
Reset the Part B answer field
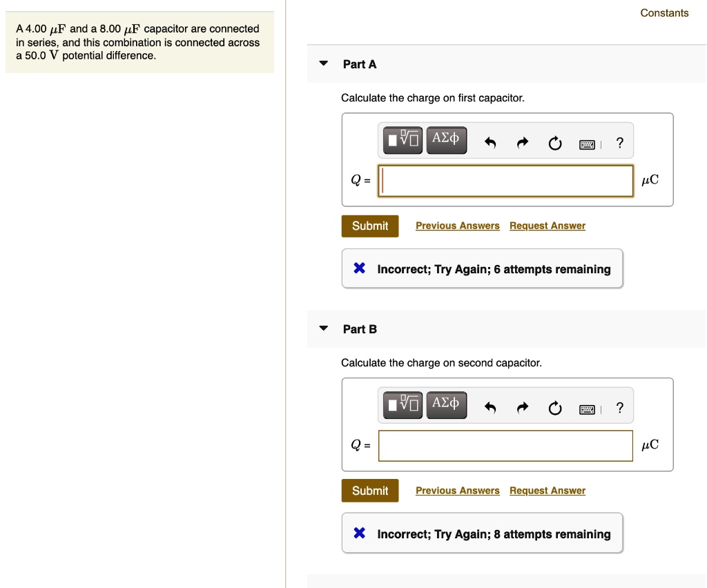[554, 409]
